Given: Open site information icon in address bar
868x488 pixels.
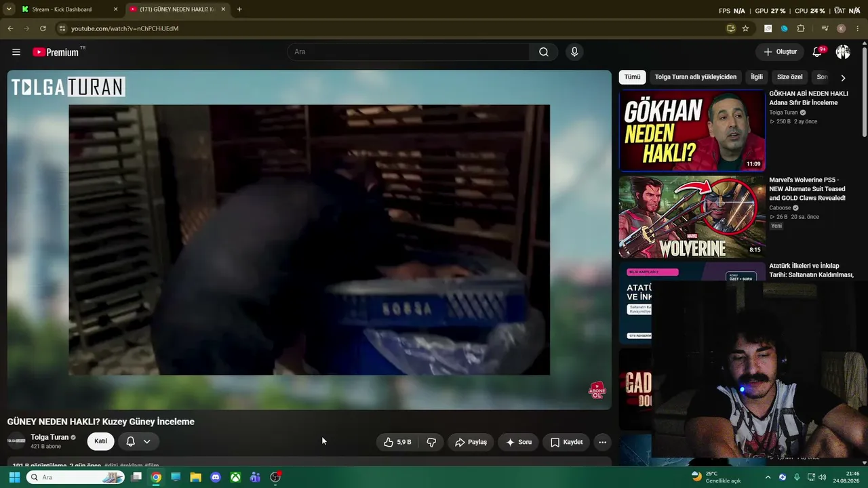Looking at the screenshot, I should point(62,28).
